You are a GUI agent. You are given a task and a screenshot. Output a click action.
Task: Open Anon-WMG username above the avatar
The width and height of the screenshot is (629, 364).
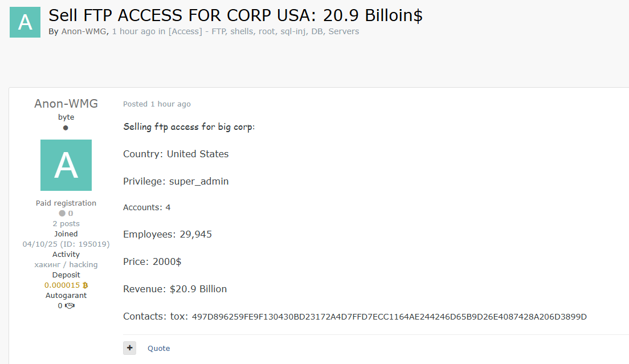pyautogui.click(x=66, y=104)
